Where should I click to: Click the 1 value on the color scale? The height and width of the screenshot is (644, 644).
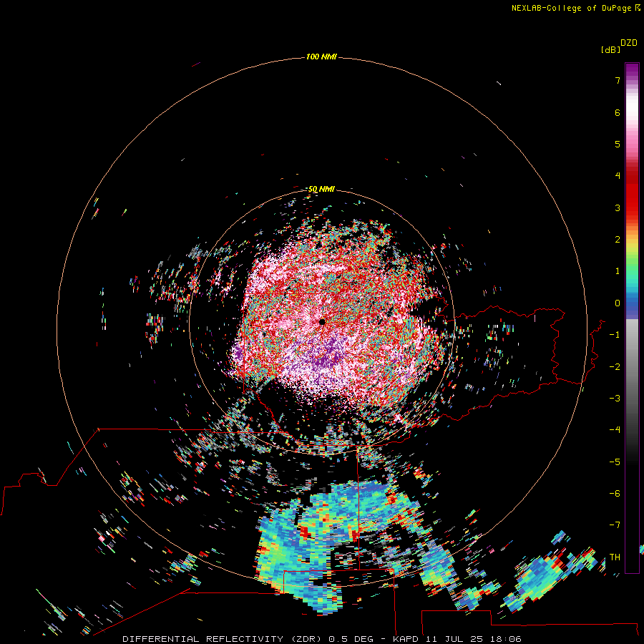[618, 271]
